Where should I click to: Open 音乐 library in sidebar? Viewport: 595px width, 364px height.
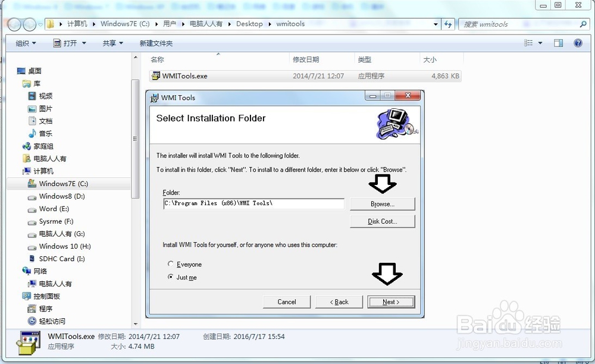tap(46, 133)
